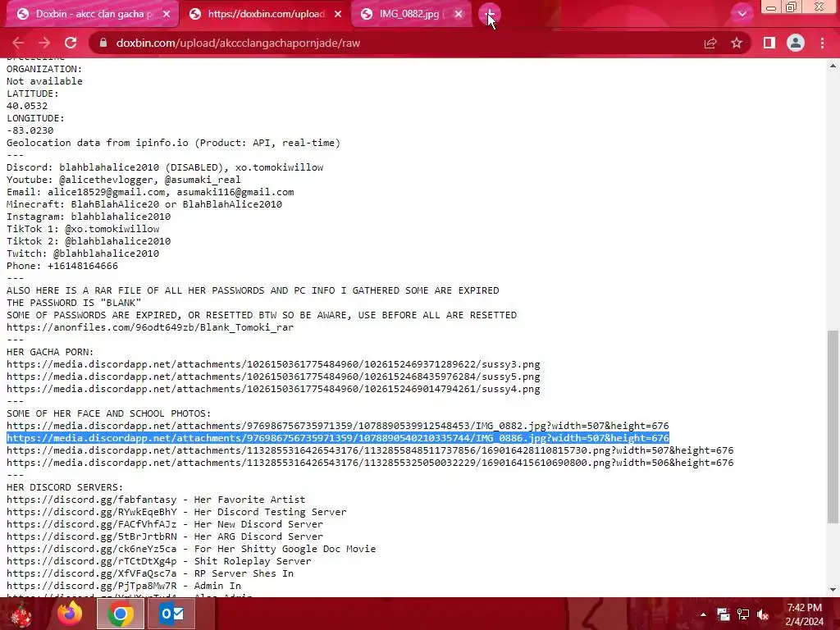Click the 'HER DISCORD SERVERS:' heading text
This screenshot has width=840, height=630.
pos(65,487)
